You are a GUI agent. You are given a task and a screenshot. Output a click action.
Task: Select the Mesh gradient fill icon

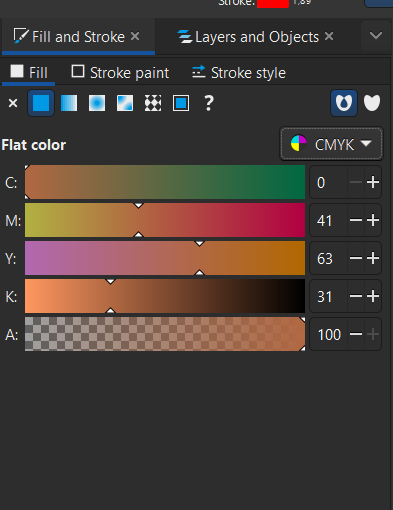click(x=125, y=103)
